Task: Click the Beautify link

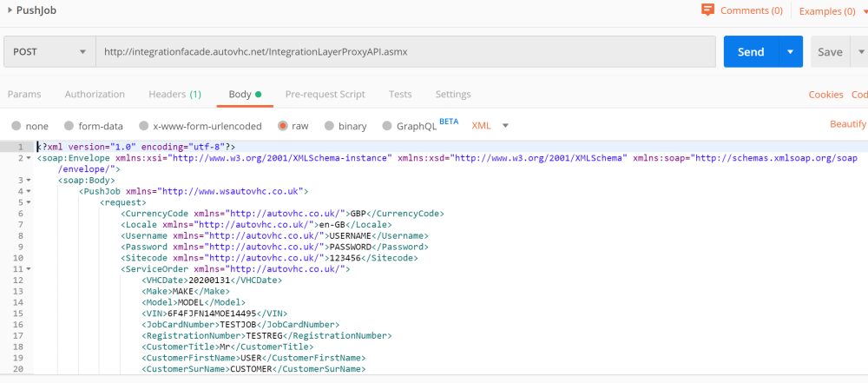Action: [848, 125]
